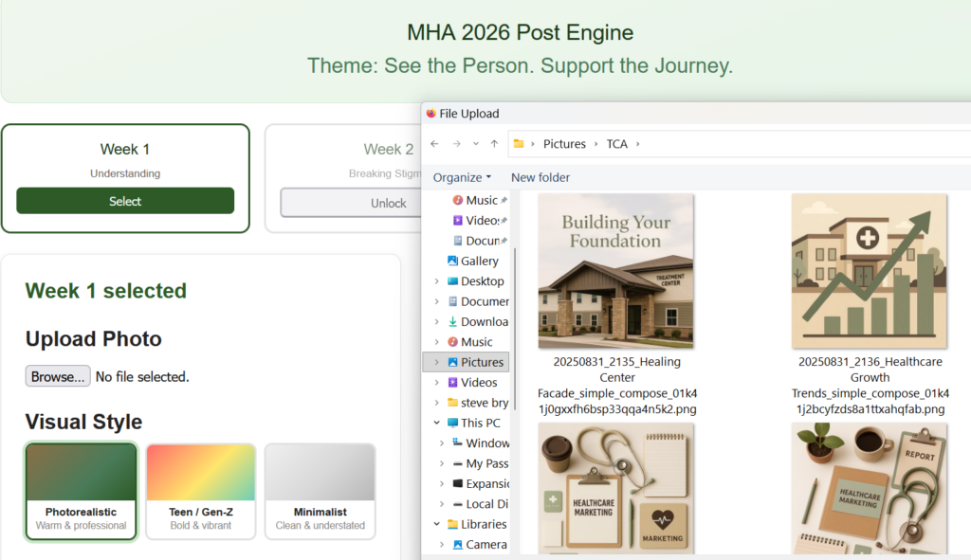971x560 pixels.
Task: Expand the Documents tree node chevron
Action: click(x=436, y=301)
